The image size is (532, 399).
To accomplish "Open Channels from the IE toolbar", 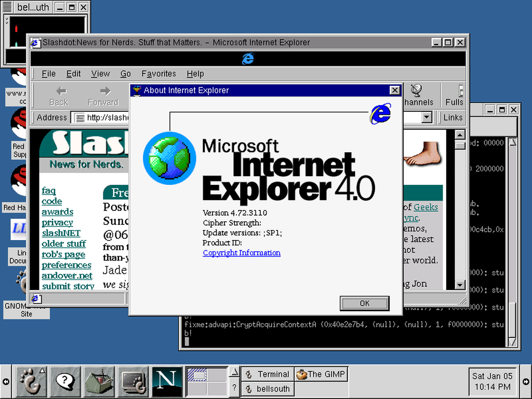I will [417, 96].
